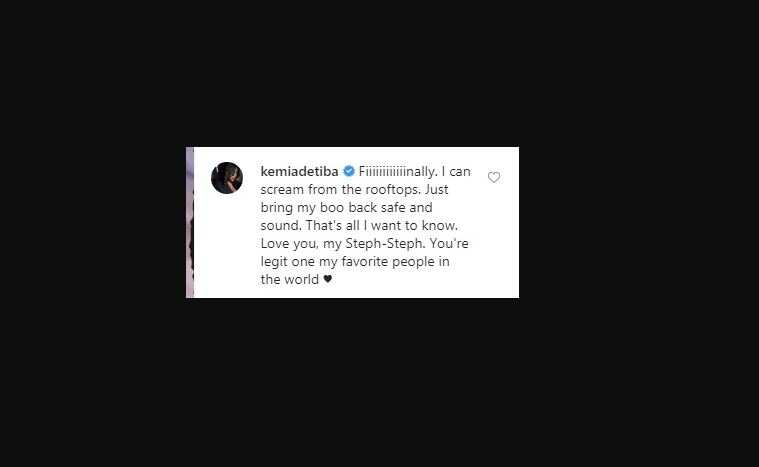Click the word 'Just' after rooftops
Image resolution: width=759 pixels, height=467 pixels.
click(437, 190)
